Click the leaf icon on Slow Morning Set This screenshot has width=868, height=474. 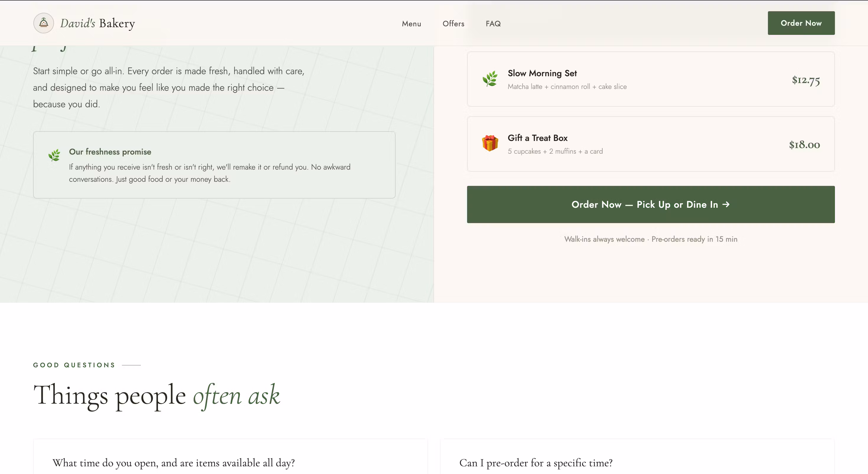(490, 79)
